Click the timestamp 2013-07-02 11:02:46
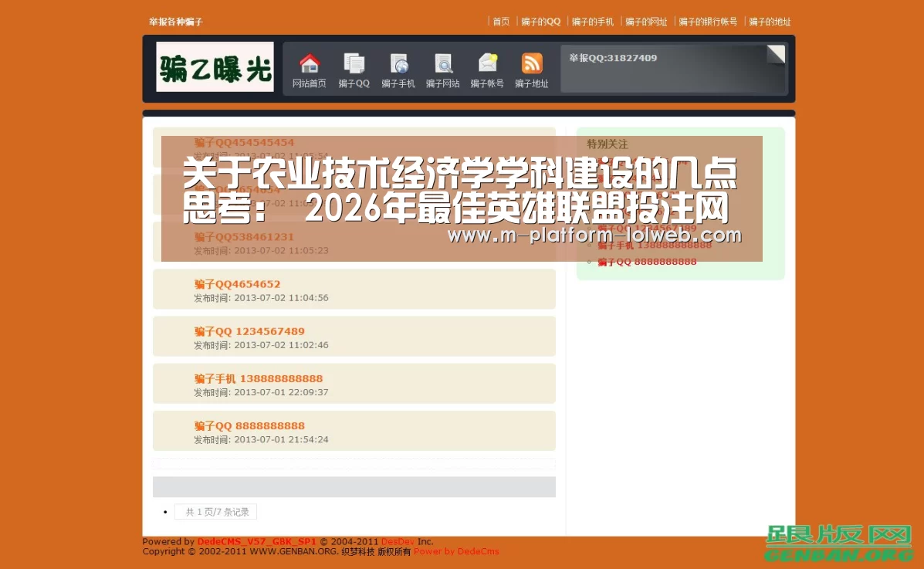 (x=281, y=345)
